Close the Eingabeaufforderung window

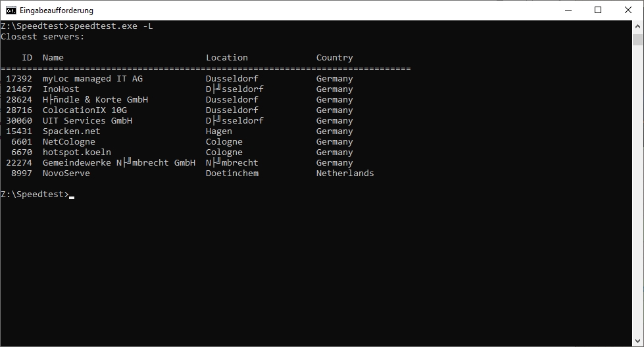pos(628,11)
